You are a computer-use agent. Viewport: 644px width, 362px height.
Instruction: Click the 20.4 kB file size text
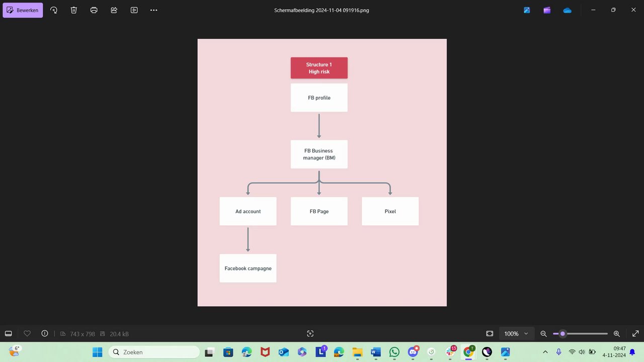[x=118, y=334]
